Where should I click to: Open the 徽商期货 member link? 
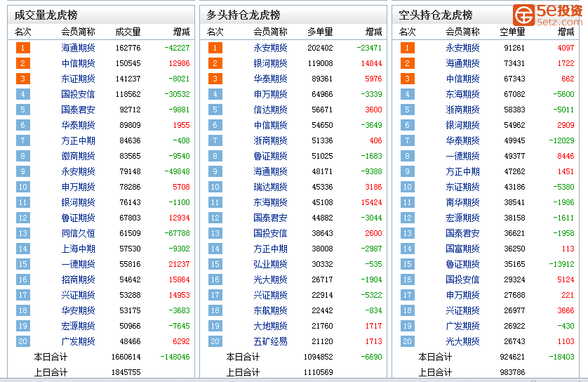tap(78, 156)
